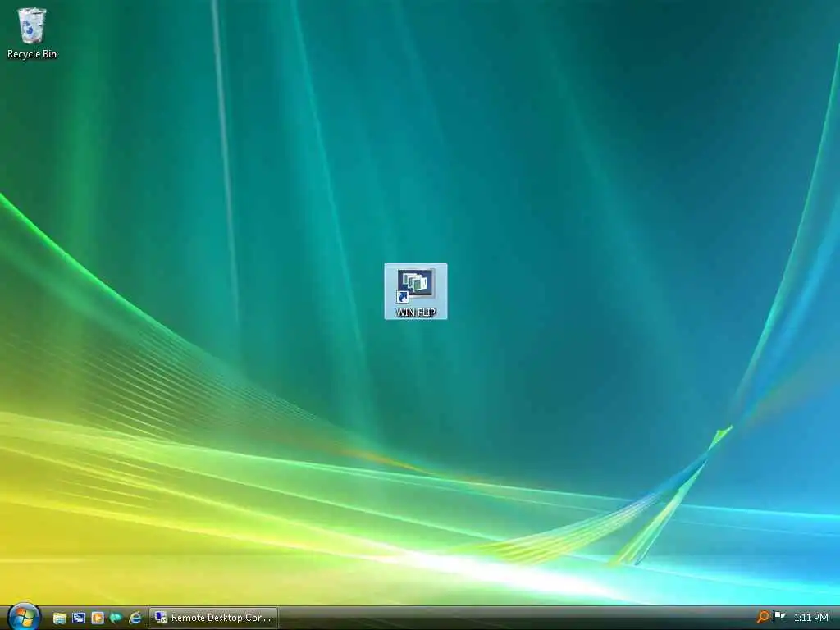Open the 1:11 PM clock

tap(811, 618)
